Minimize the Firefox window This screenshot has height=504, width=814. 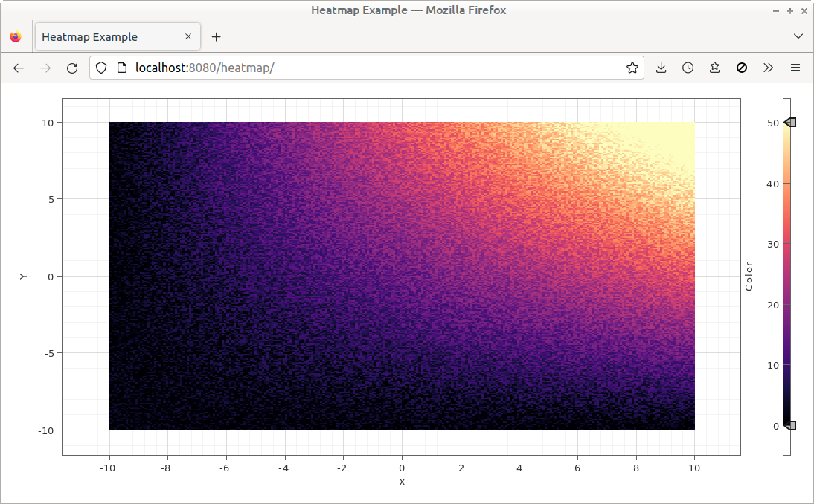tap(775, 10)
